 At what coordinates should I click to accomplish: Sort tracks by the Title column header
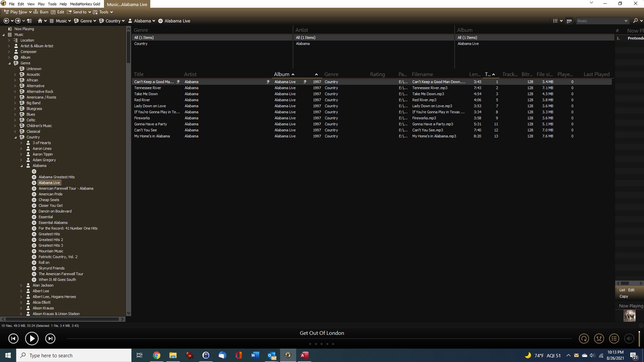tap(139, 74)
